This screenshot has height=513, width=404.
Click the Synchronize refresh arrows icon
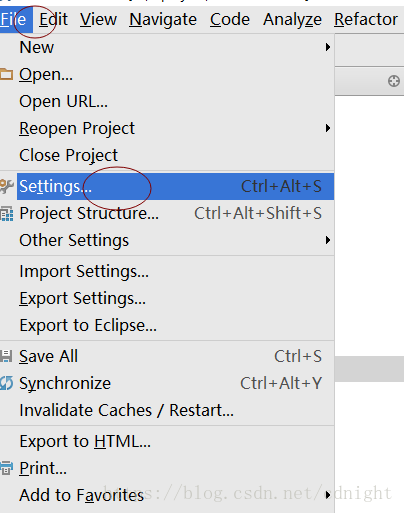[6, 383]
